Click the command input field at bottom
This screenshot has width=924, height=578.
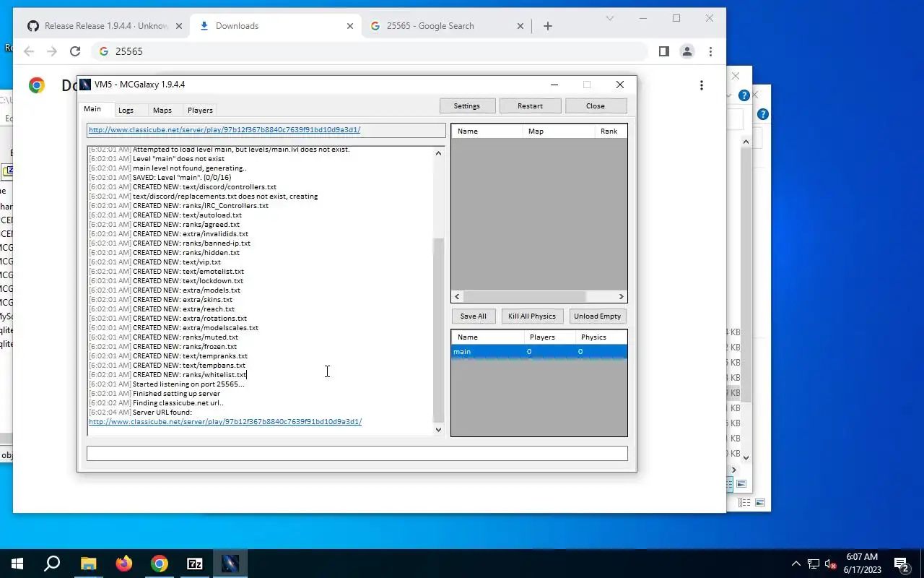[357, 453]
